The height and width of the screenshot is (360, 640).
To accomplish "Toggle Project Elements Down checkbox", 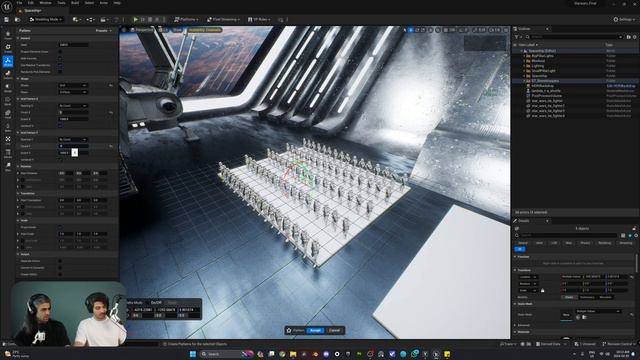I will tap(60, 52).
